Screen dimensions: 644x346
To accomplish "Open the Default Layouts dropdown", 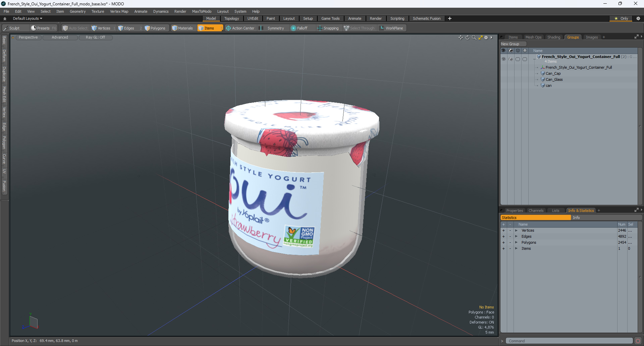I will tap(28, 18).
